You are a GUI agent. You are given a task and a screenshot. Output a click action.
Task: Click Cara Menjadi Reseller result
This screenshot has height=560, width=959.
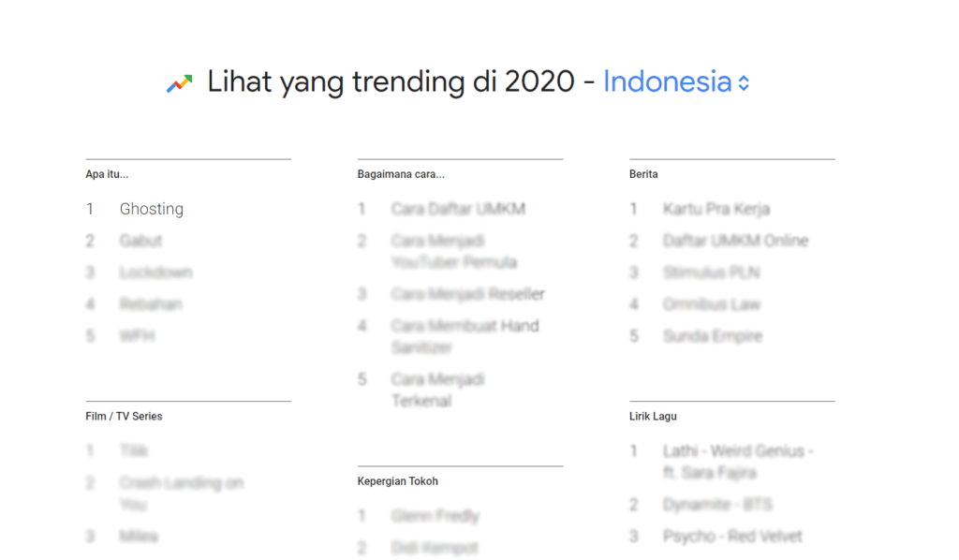point(468,295)
